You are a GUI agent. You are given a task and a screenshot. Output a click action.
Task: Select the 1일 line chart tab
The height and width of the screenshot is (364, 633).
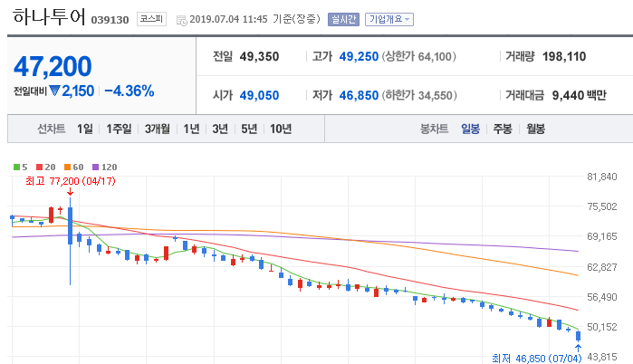coord(85,129)
